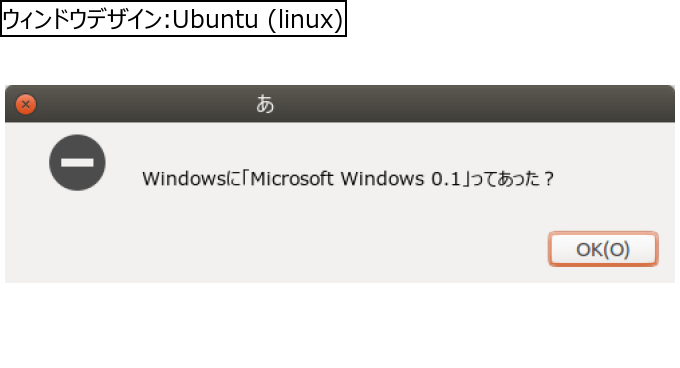Click the OK(O) button
680x368 pixels.
(x=603, y=249)
